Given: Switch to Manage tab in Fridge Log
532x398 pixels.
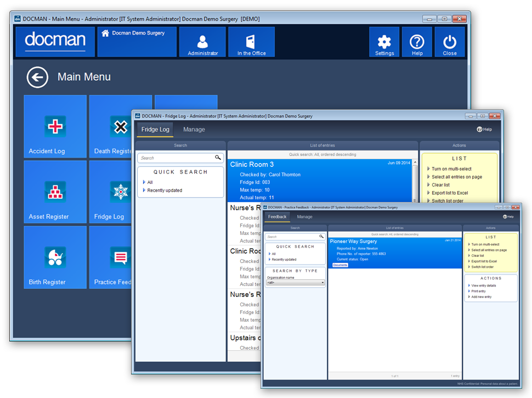Looking at the screenshot, I should [194, 130].
